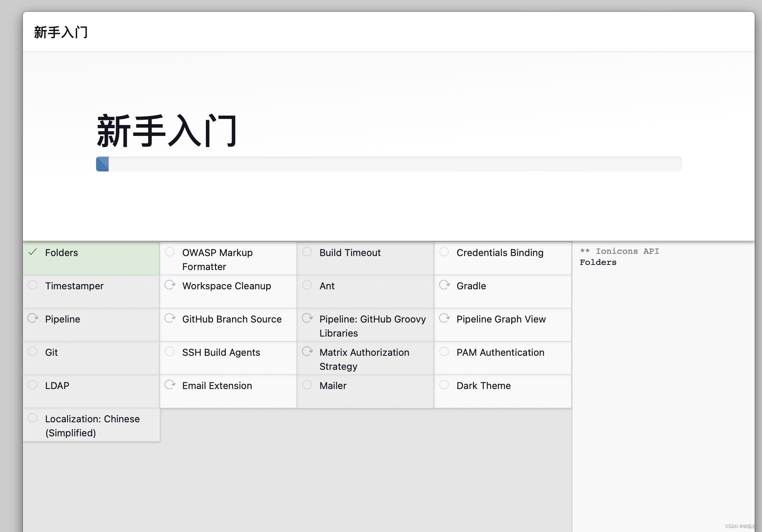Image resolution: width=762 pixels, height=532 pixels.
Task: Select the Workspace Cleanup label
Action: coord(227,286)
